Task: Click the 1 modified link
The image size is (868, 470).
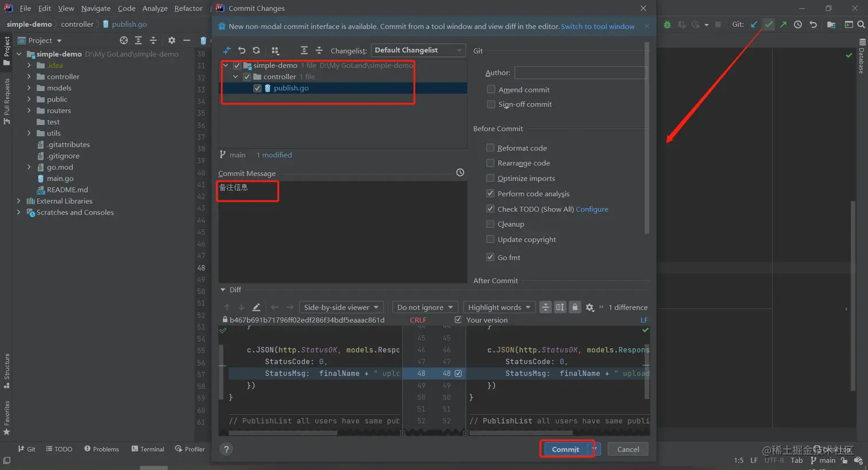Action: [274, 155]
